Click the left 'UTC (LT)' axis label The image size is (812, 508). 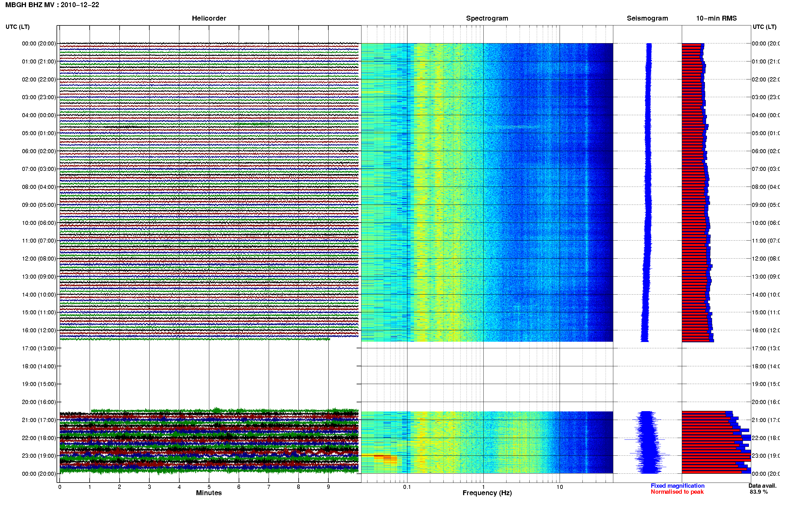(x=17, y=27)
